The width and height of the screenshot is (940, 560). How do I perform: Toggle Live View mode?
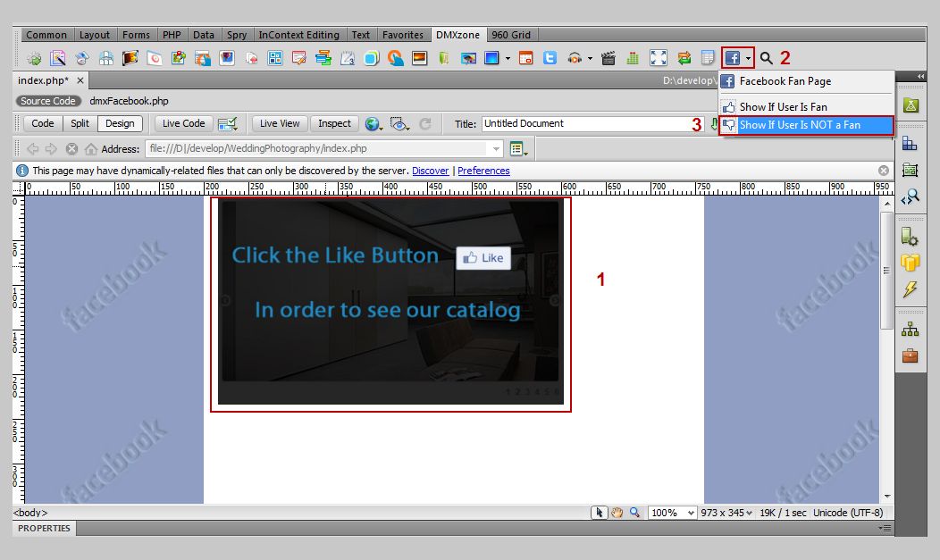[280, 123]
